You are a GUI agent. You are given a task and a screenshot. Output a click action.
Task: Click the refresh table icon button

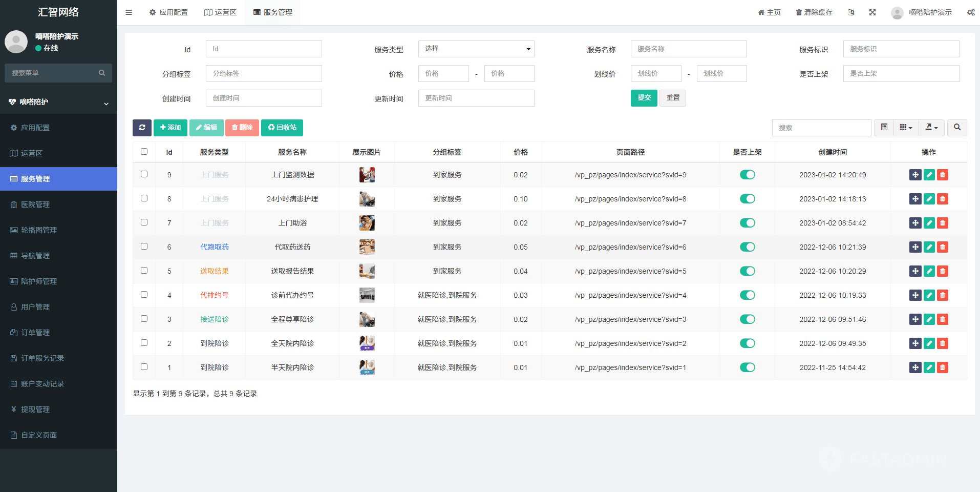[x=142, y=128]
